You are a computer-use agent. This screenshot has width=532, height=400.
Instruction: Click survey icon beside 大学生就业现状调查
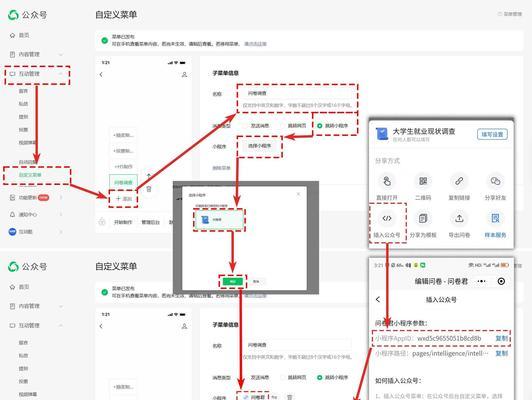pos(382,134)
